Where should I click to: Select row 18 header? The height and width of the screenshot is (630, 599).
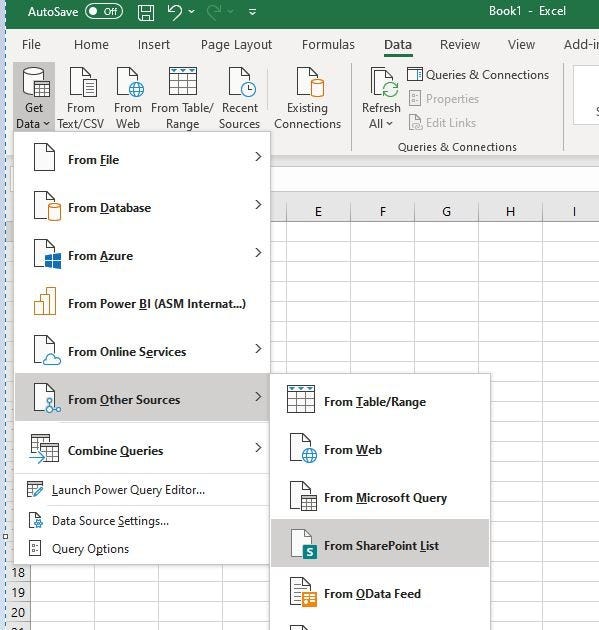point(18,573)
